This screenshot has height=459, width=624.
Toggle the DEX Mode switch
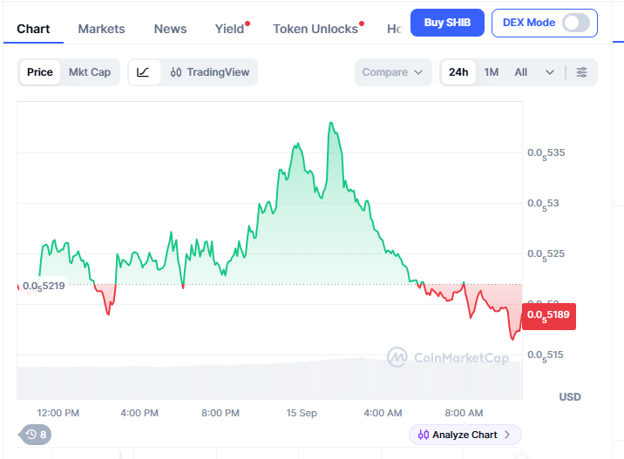(576, 23)
